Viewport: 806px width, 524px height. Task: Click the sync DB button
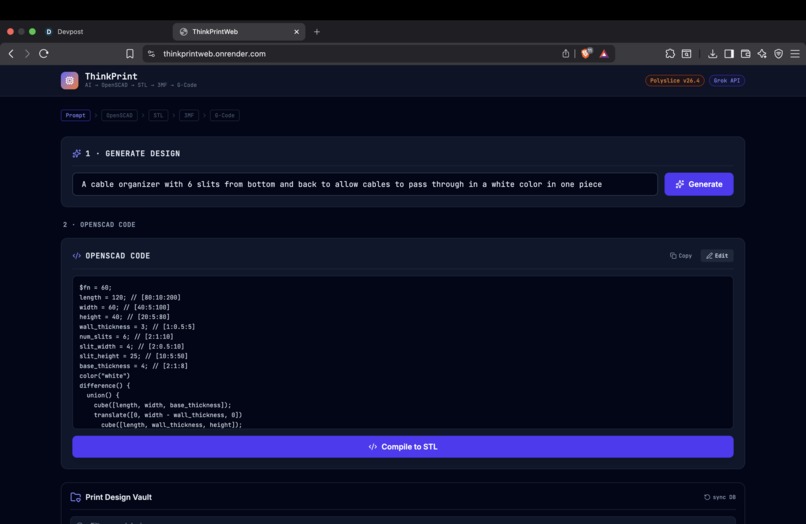coord(720,497)
